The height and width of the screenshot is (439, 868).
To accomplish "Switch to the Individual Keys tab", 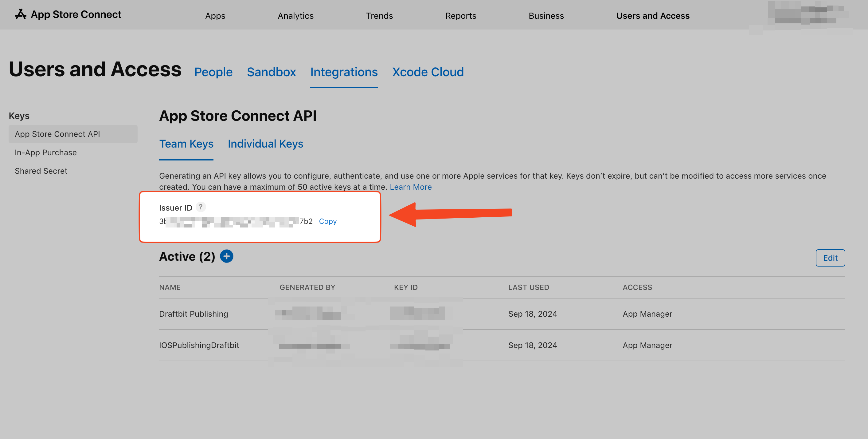I will (x=265, y=144).
